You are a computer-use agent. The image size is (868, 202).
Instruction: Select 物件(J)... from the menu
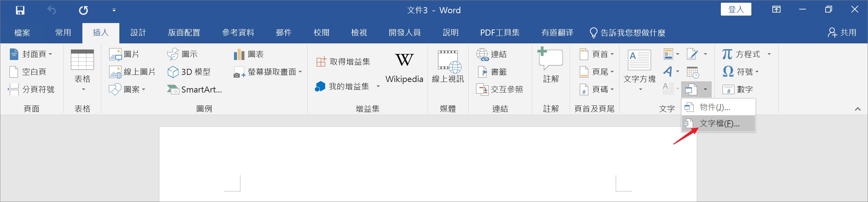(718, 107)
